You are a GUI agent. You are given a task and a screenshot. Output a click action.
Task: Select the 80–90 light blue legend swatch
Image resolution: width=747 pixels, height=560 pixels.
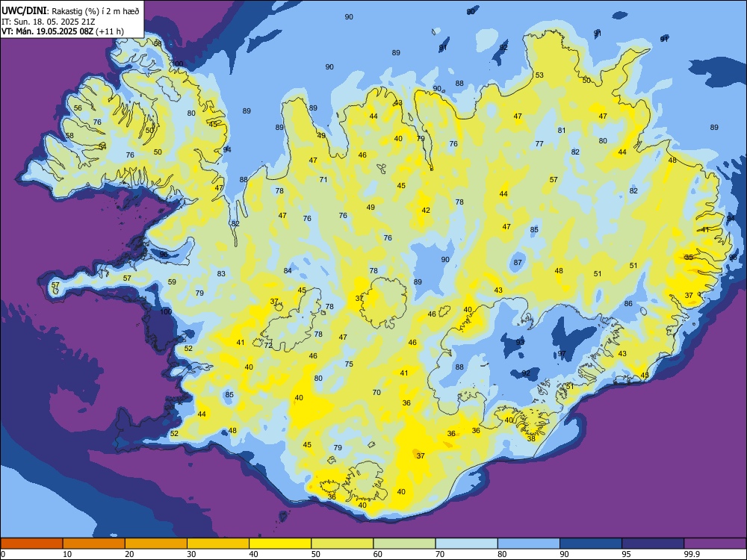[529, 544]
